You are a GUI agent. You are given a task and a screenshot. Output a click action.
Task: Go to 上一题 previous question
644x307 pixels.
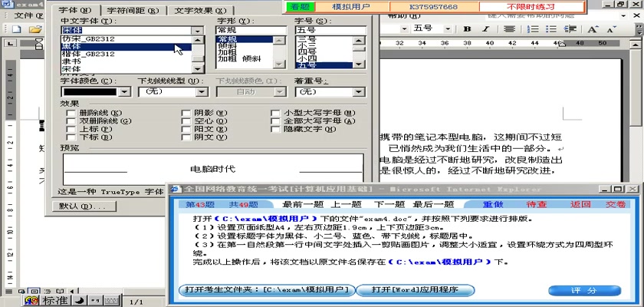(x=348, y=205)
